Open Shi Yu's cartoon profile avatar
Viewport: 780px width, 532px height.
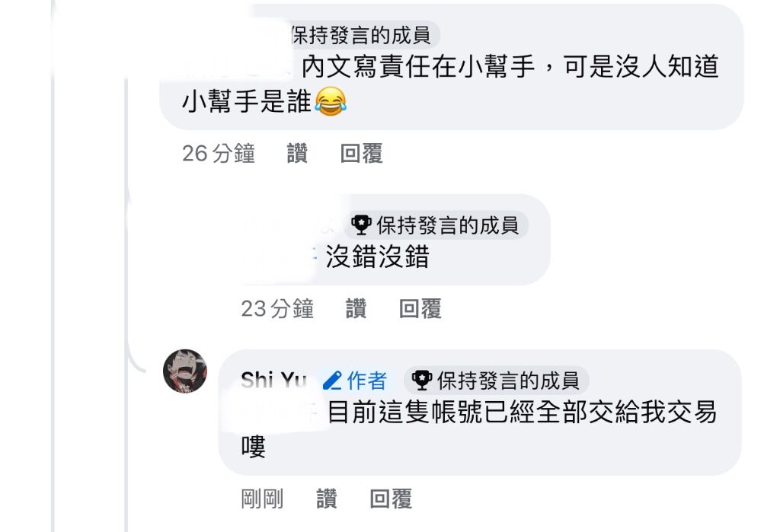coord(185,371)
